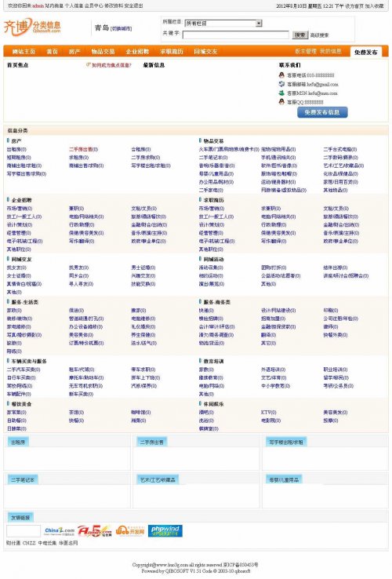Image resolution: width=392 pixels, height=579 pixels.
Task: Click 我的信息 in the orange nav bar
Action: (330, 51)
